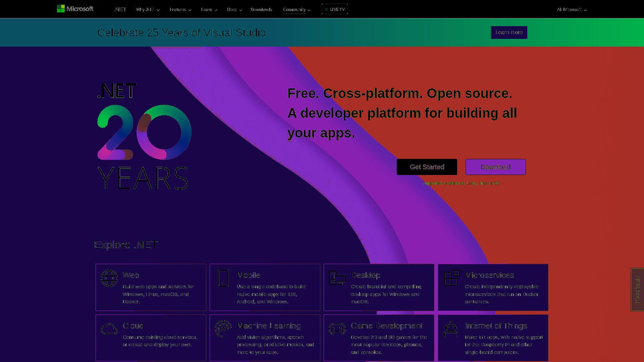Click the Download button

pos(496,167)
